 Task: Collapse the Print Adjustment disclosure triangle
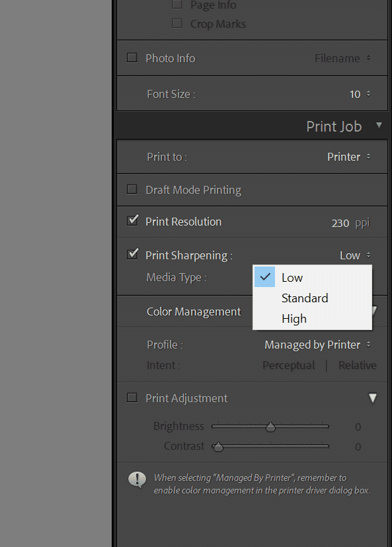(373, 398)
